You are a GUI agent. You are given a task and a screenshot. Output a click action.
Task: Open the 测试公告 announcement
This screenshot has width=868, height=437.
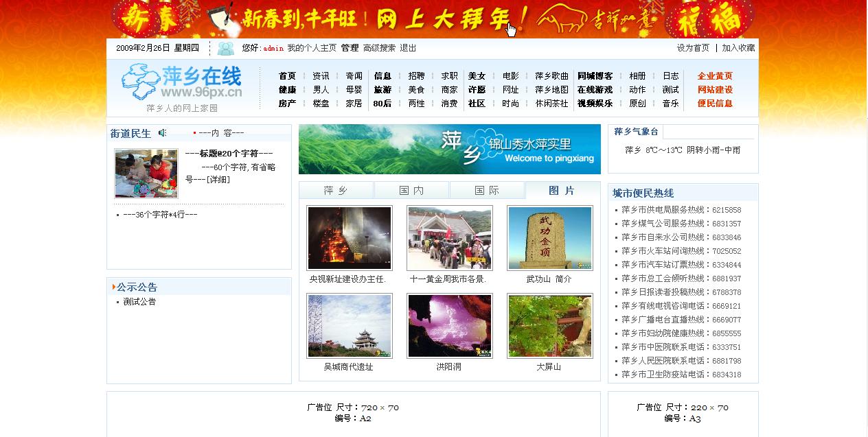139,302
